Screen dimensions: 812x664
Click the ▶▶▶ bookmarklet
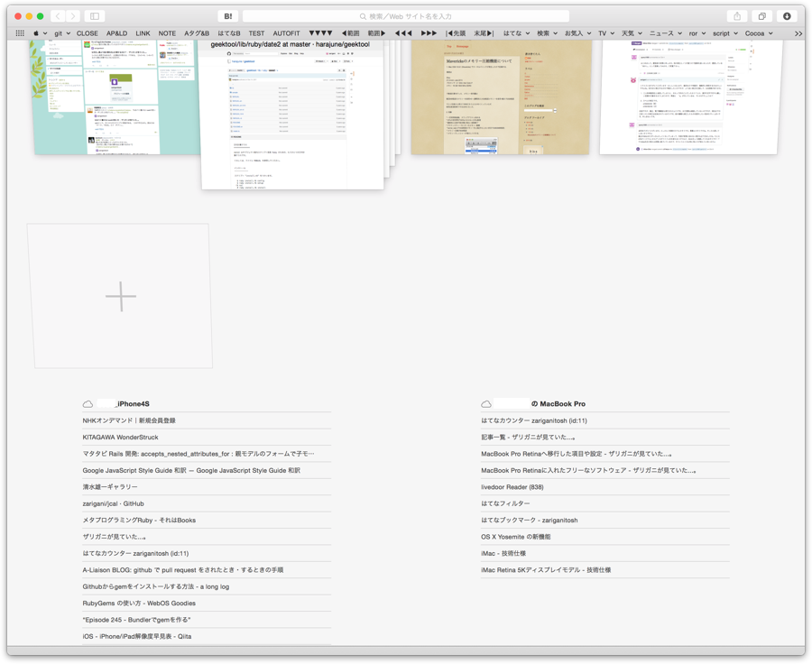[429, 33]
